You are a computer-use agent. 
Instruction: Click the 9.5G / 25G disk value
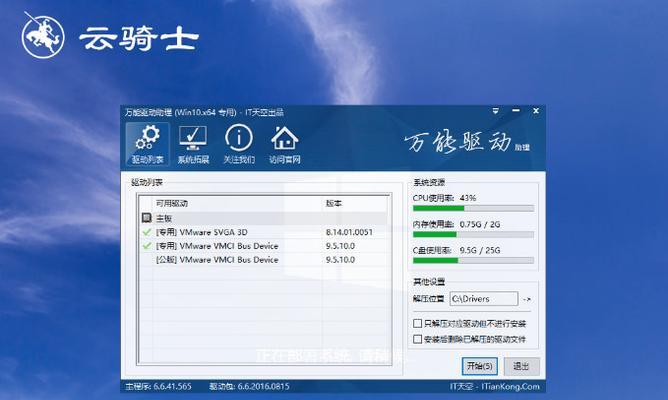(480, 250)
